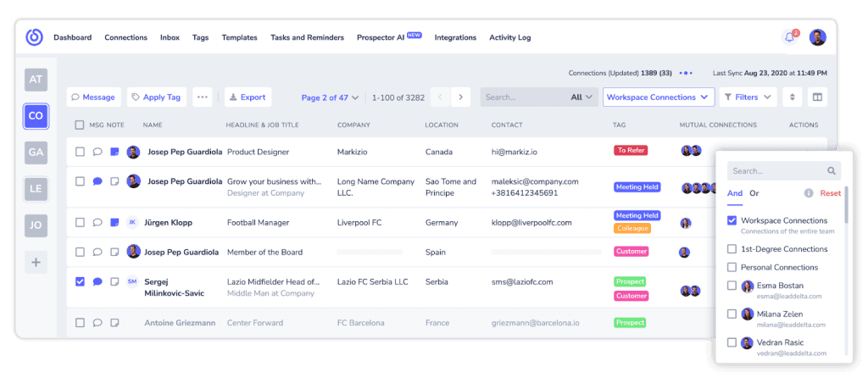Open message icon for Jürgen Klopp row
Viewport: 868px width, 378px height.
click(x=97, y=223)
